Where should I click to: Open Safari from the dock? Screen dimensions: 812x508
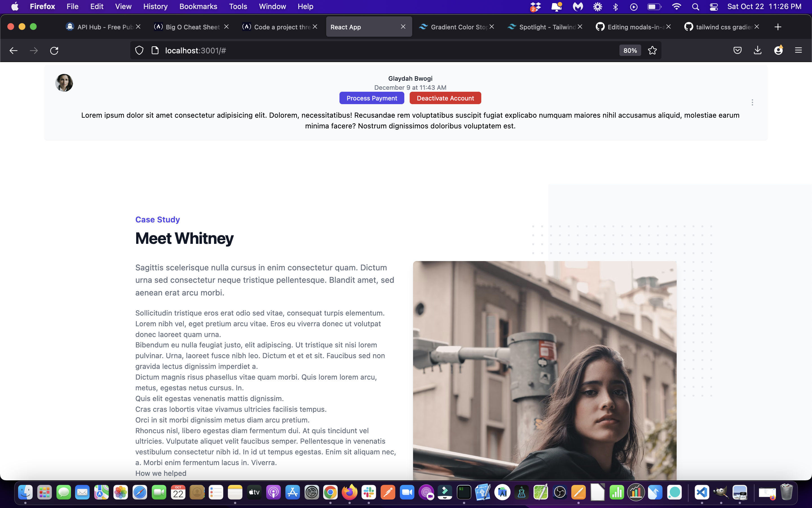tap(140, 492)
